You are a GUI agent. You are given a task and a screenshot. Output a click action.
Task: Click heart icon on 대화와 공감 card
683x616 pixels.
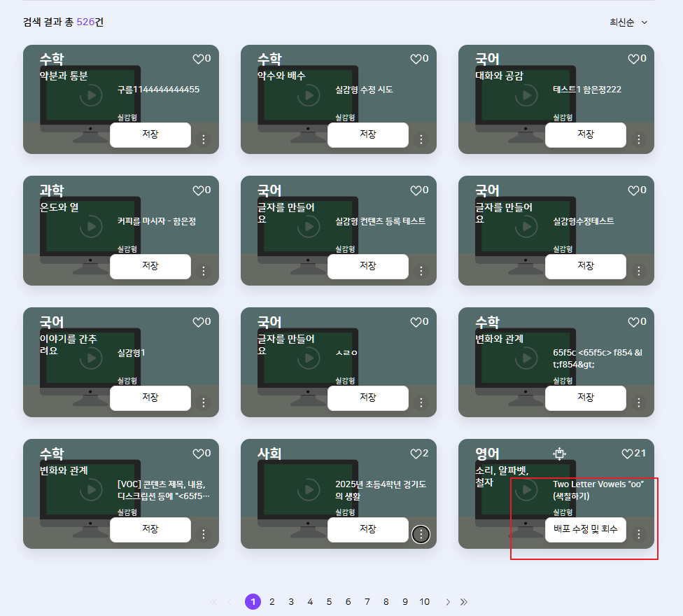(633, 59)
